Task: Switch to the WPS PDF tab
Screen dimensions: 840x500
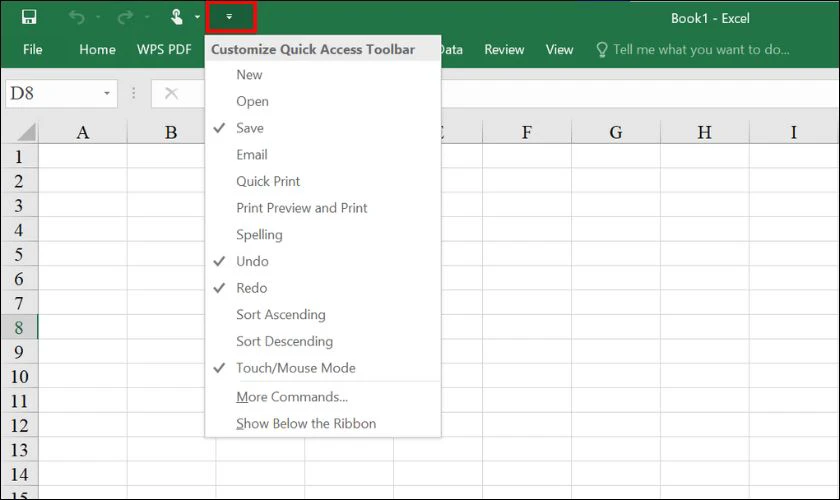Action: pyautogui.click(x=164, y=50)
